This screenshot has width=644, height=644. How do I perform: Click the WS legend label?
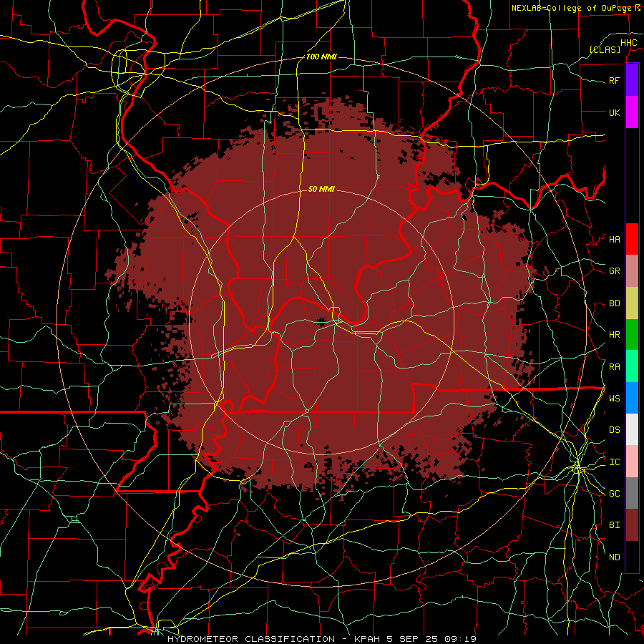point(614,398)
